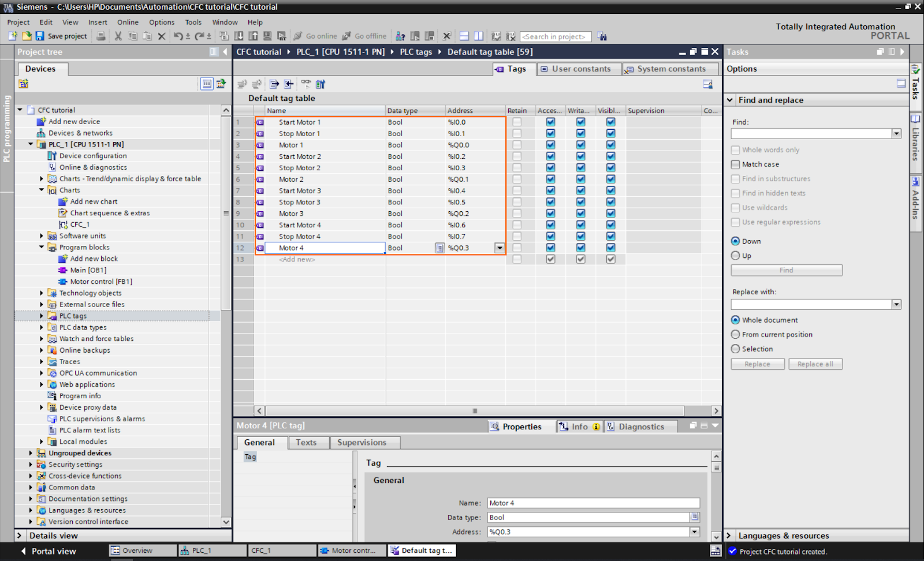Screen dimensions: 924x561
Task: Click the Download to device icon
Action: 239,36
